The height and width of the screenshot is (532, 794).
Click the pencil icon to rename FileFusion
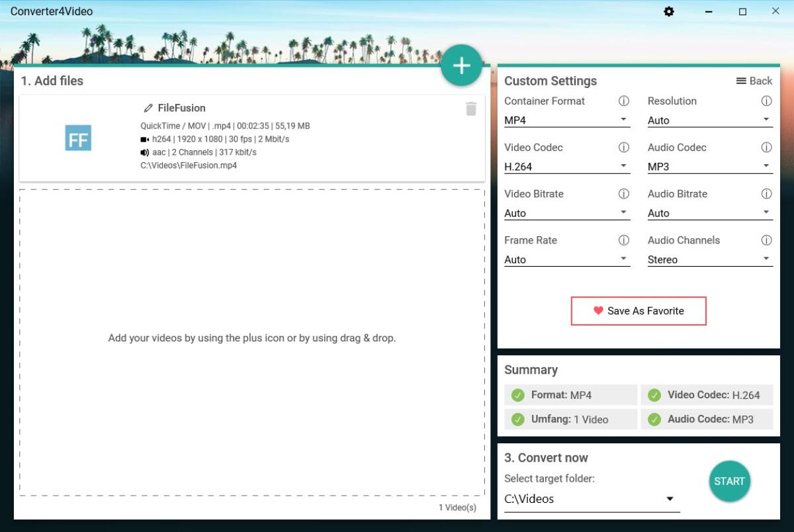click(x=148, y=108)
